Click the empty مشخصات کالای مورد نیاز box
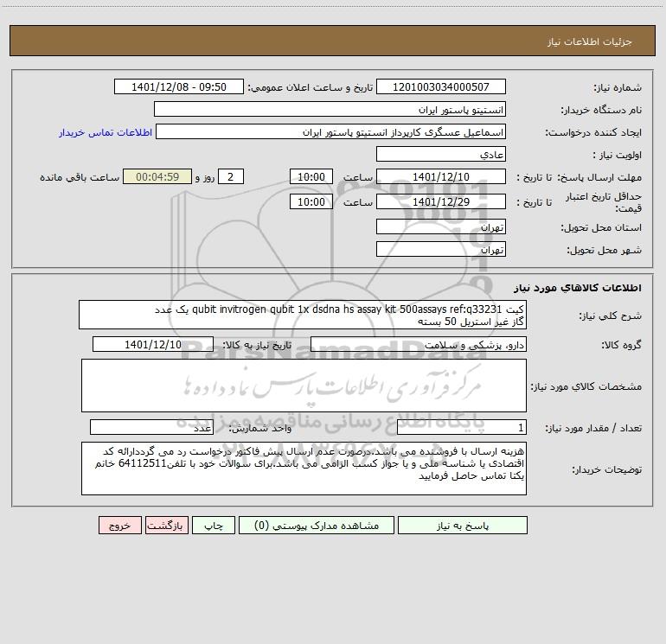This screenshot has width=666, height=644. tap(304, 386)
